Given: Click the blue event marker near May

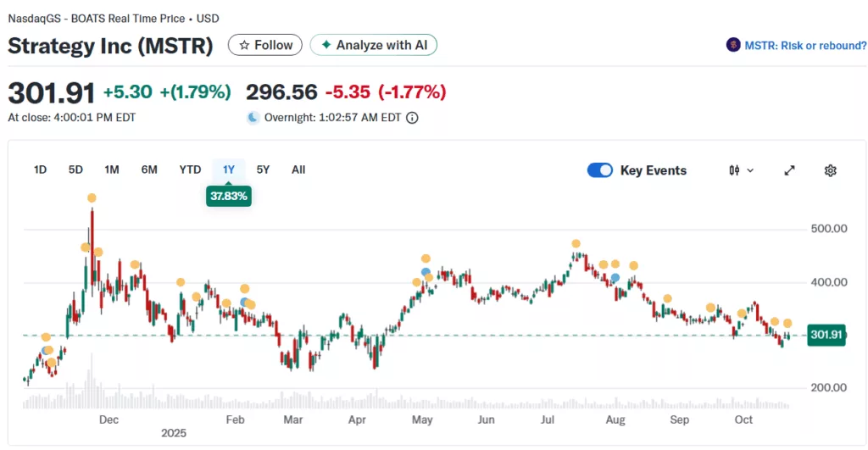Looking at the screenshot, I should 426,272.
